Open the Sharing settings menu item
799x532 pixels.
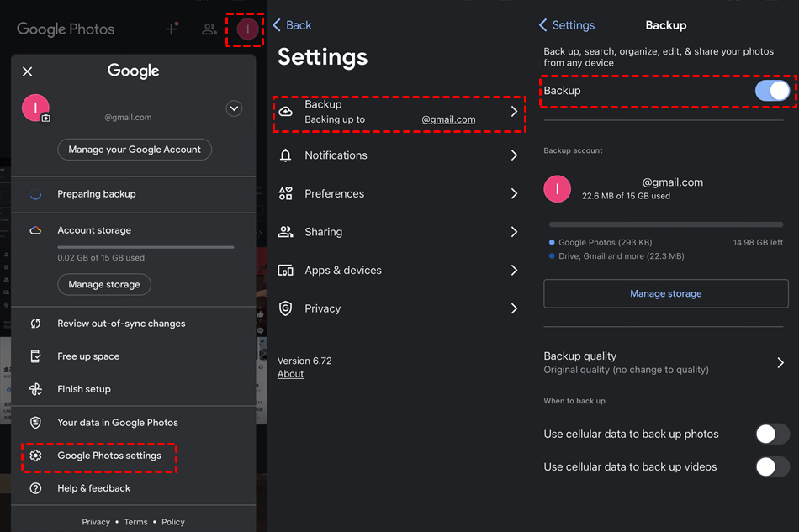[324, 232]
